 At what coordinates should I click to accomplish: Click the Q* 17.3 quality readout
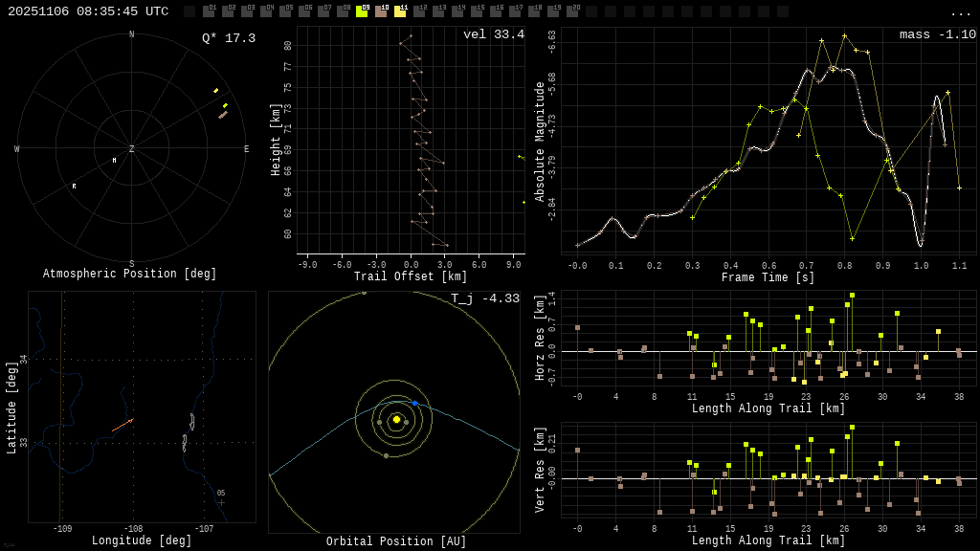228,38
